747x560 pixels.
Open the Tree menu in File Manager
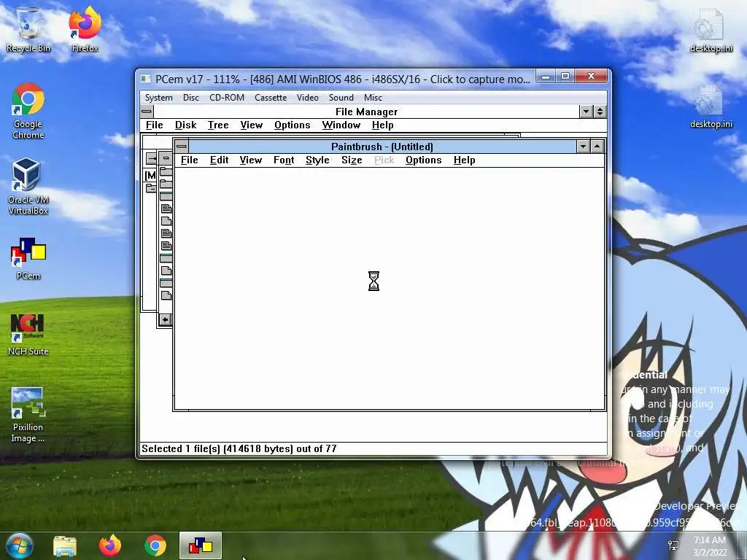pyautogui.click(x=217, y=125)
